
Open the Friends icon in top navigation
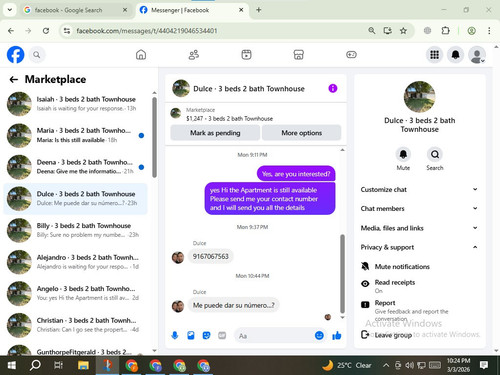(194, 55)
